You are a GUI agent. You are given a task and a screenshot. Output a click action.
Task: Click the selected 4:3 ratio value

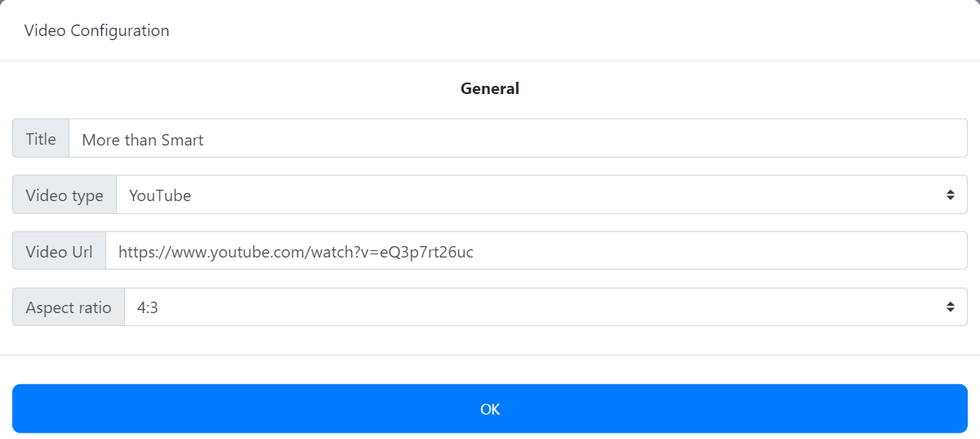click(148, 307)
